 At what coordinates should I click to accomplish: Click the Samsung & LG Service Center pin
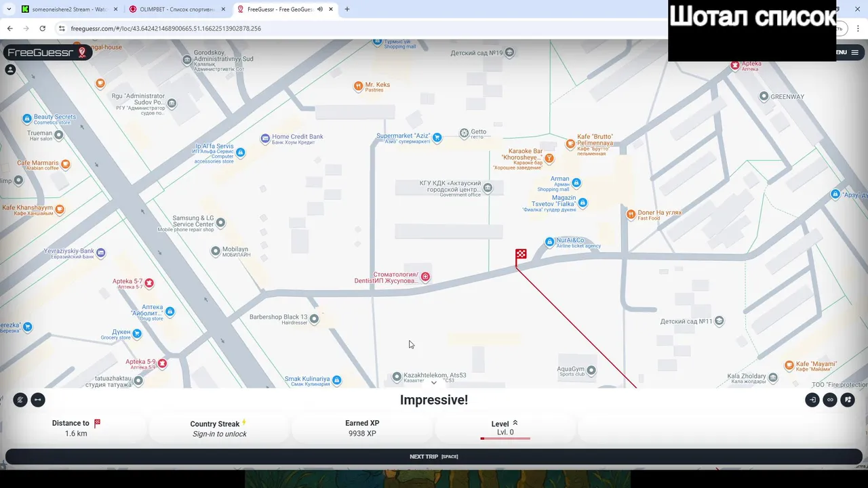coord(220,222)
